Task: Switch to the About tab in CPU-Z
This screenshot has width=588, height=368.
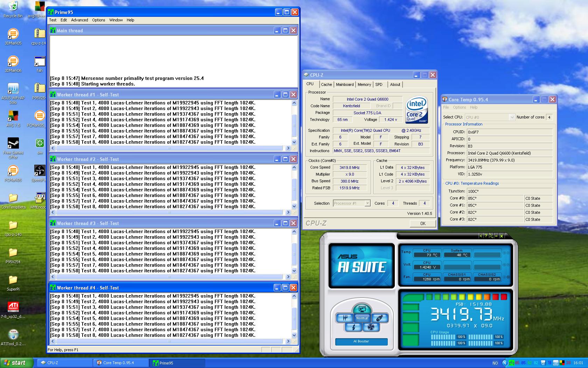Action: (x=395, y=84)
